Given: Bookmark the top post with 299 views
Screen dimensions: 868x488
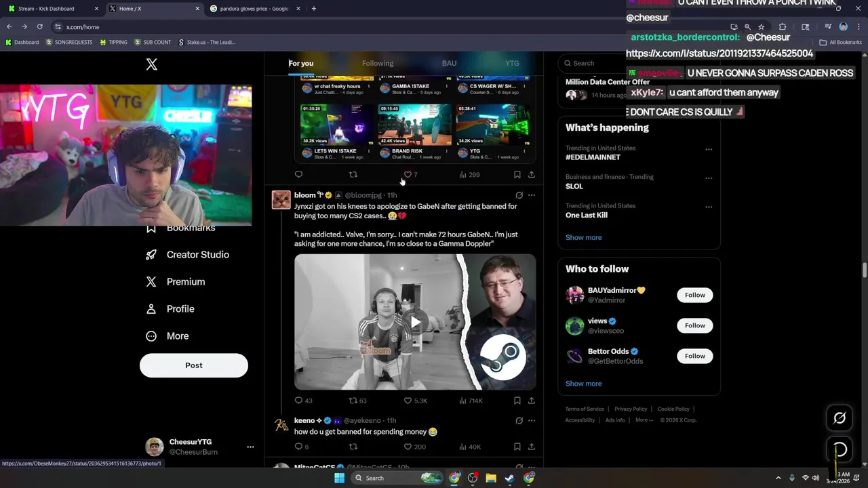Looking at the screenshot, I should (517, 175).
